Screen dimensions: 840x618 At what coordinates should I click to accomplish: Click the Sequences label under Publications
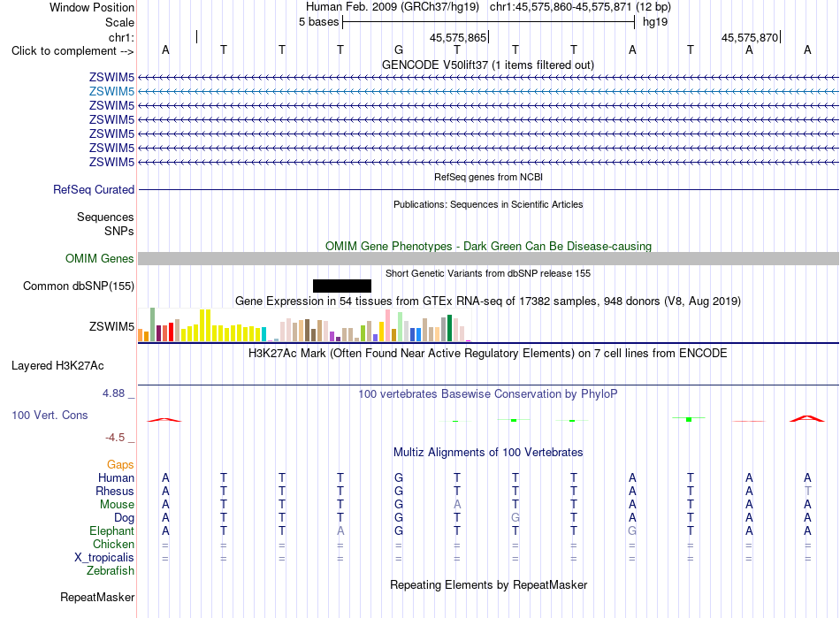(x=105, y=217)
